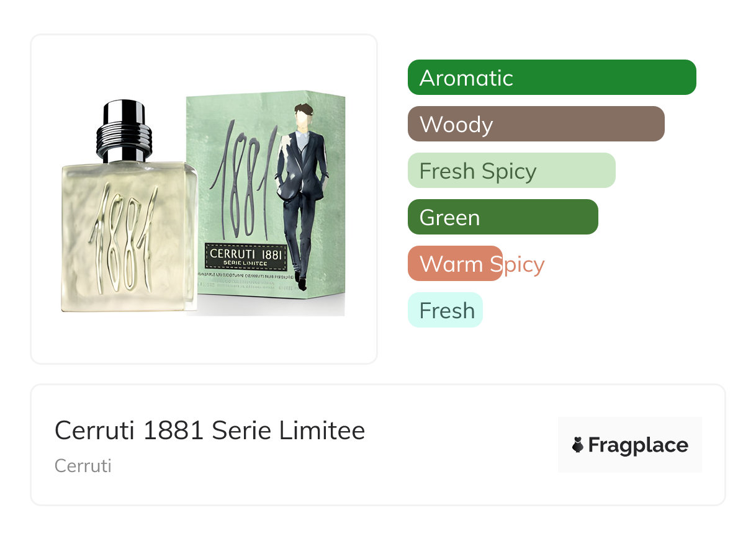Image resolution: width=756 pixels, height=536 pixels.
Task: Click the Fresh Spicy accord bar
Action: point(511,171)
